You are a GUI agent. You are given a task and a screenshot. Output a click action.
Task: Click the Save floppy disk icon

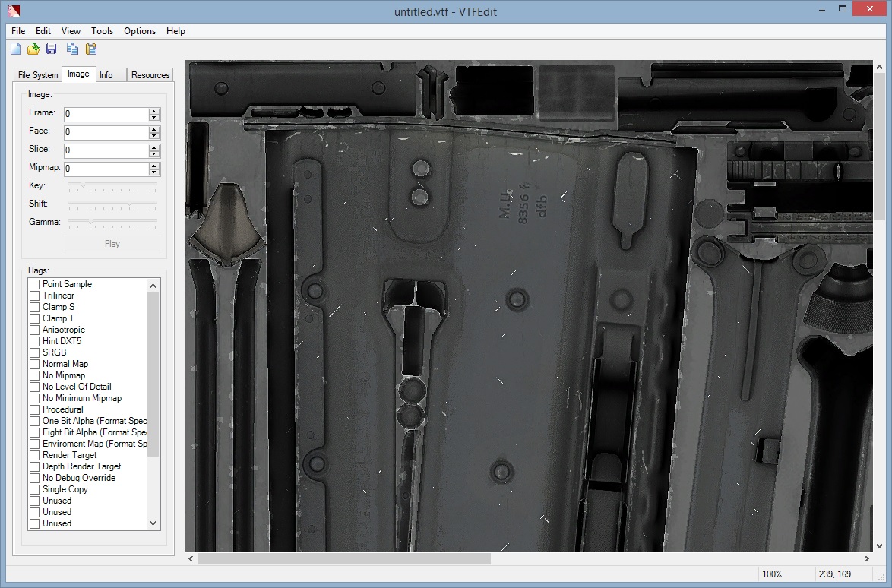click(51, 49)
